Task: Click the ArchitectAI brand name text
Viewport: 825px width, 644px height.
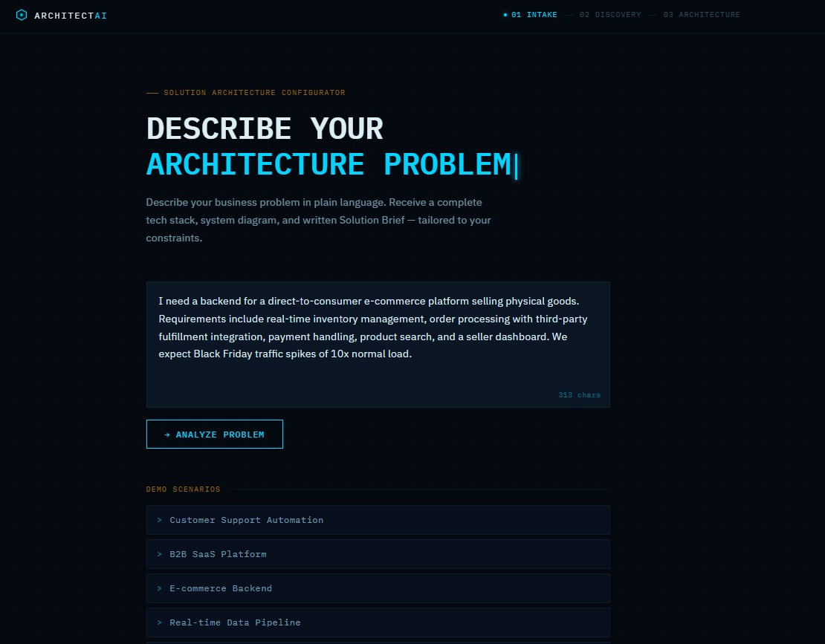Action: point(71,16)
